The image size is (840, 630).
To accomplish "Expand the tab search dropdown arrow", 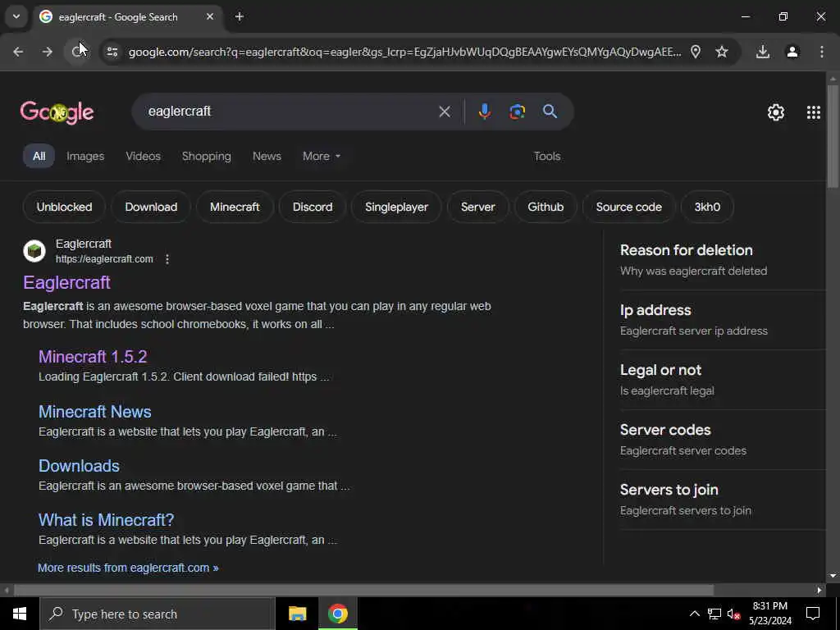I will [16, 16].
